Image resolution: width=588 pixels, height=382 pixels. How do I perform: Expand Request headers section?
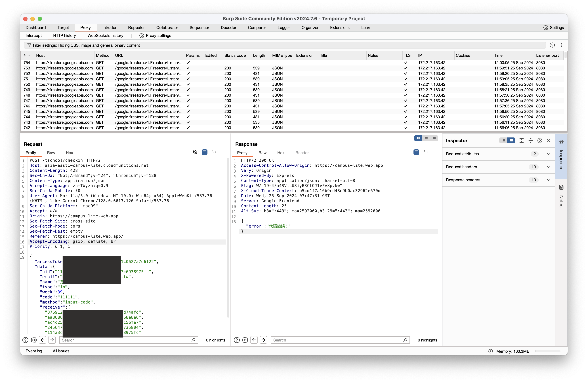click(x=499, y=167)
